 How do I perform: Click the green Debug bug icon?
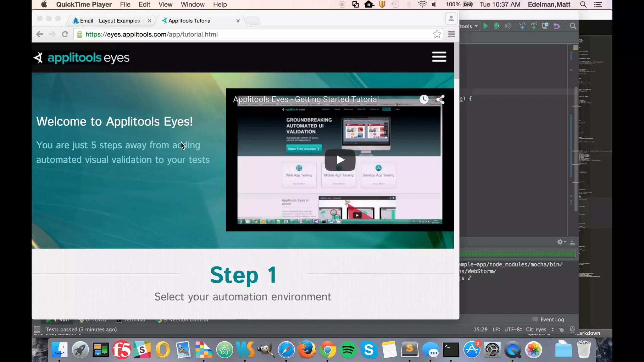(x=497, y=26)
